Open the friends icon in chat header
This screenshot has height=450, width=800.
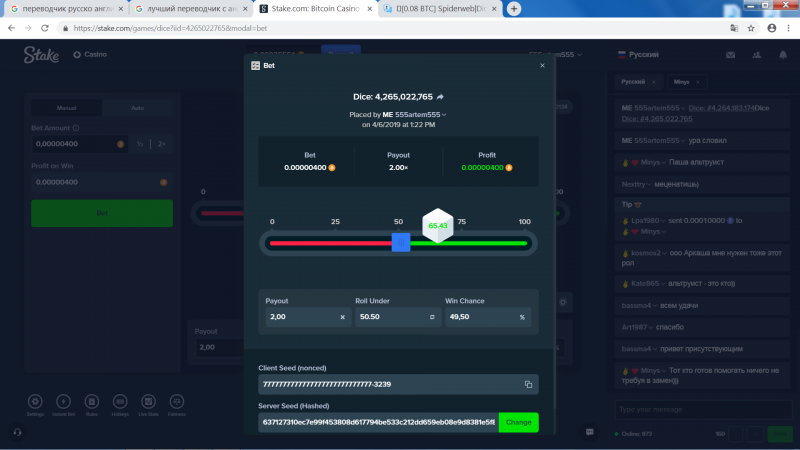pyautogui.click(x=757, y=55)
